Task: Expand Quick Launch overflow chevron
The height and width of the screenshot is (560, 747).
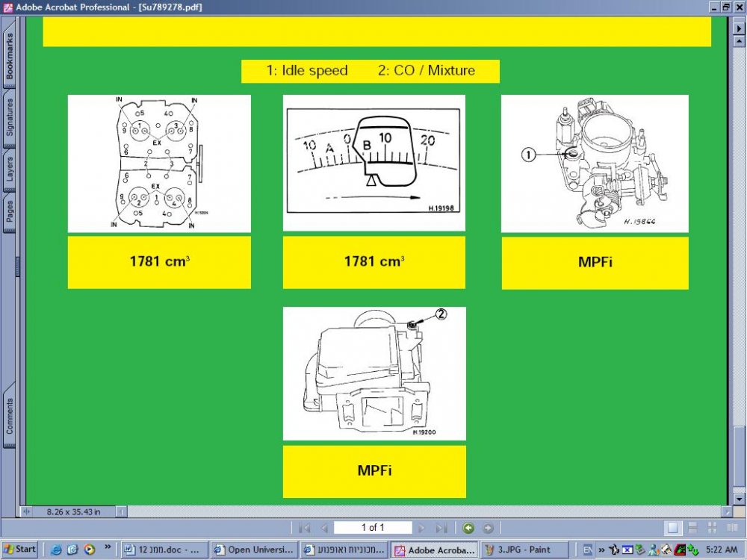Action: click(x=107, y=547)
